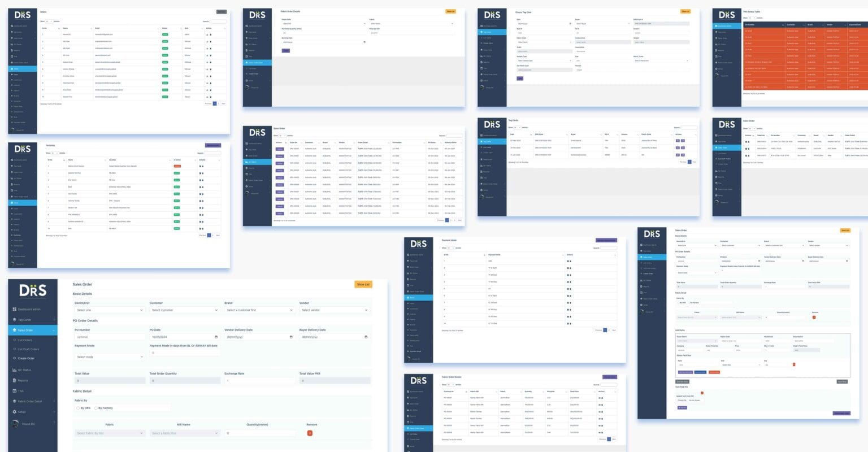Open Denim/Knit dropdown in large Sales Order form
The image size is (868, 452).
(x=110, y=310)
